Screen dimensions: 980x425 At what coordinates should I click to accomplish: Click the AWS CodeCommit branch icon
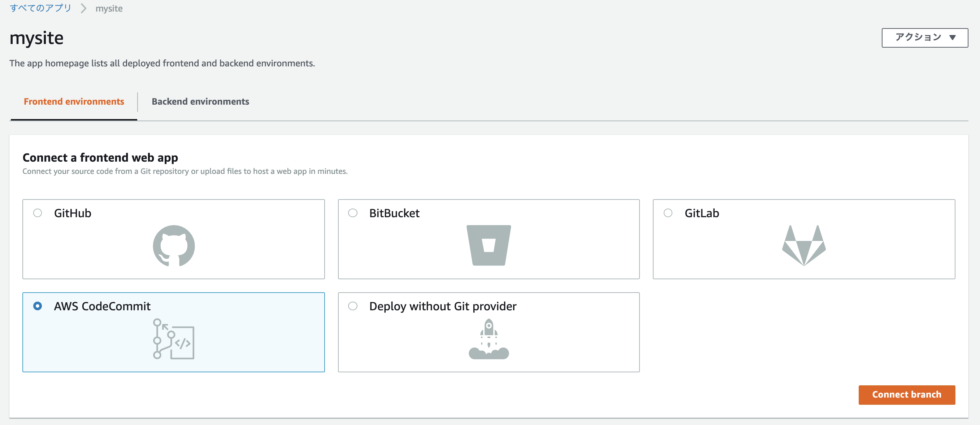[x=173, y=339]
